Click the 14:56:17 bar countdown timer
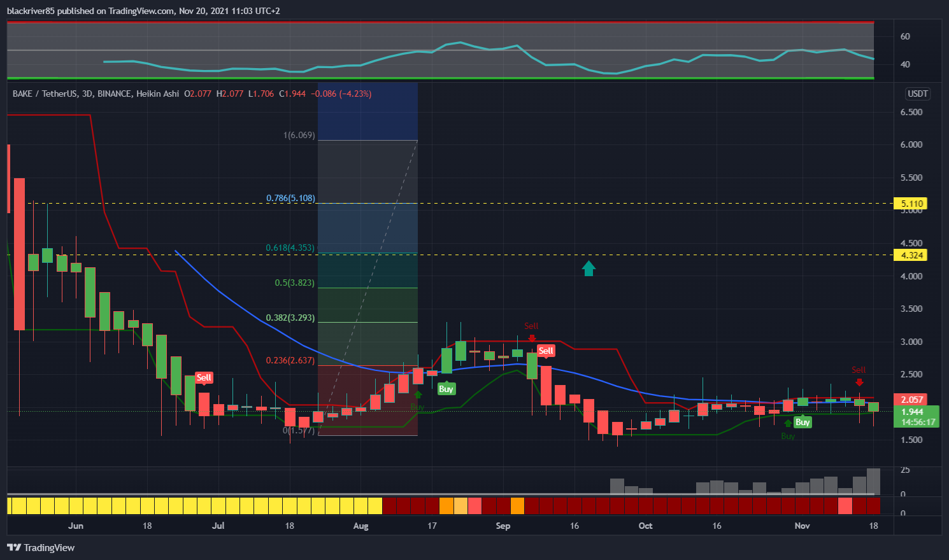 click(x=917, y=422)
